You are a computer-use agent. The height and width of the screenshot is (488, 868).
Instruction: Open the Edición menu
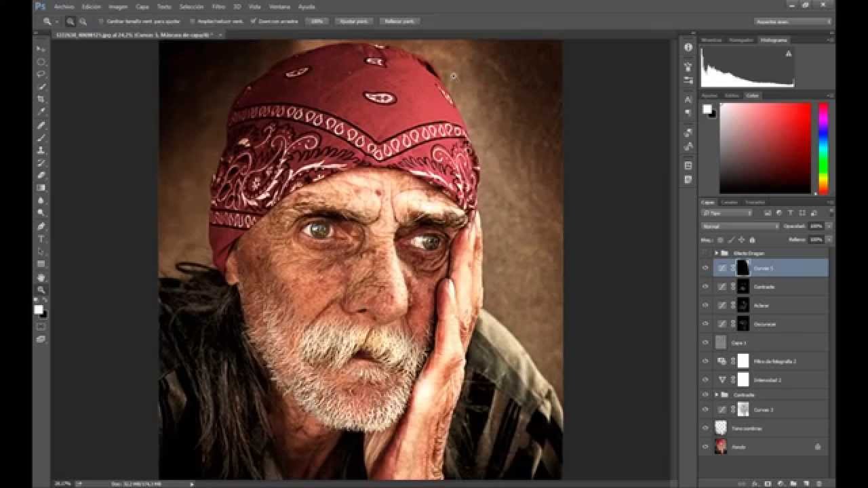point(91,6)
